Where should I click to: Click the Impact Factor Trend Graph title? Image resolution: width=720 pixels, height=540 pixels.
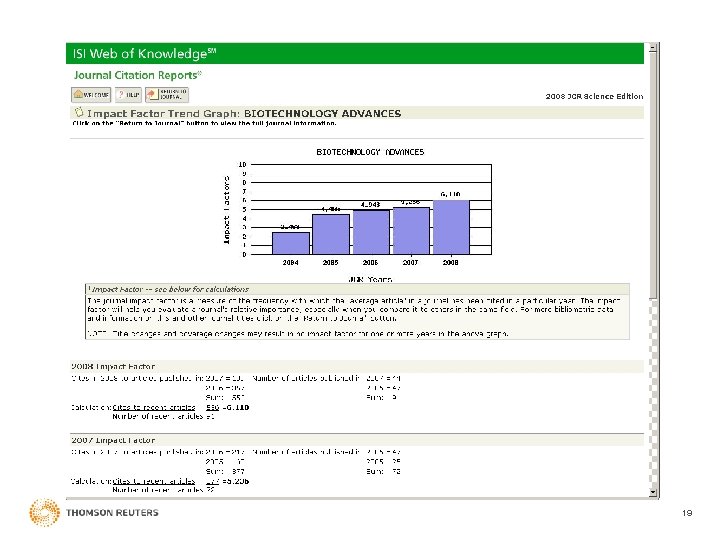pyautogui.click(x=244, y=113)
